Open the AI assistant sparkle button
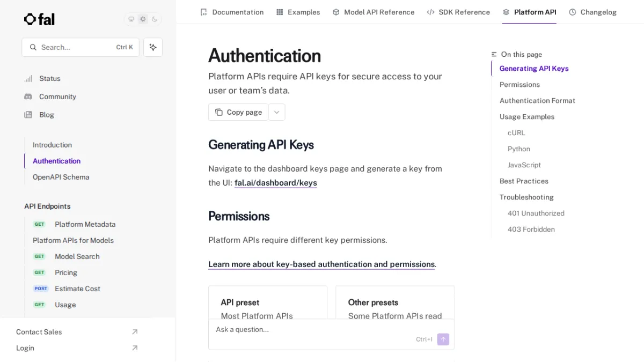Image resolution: width=644 pixels, height=362 pixels. [153, 47]
